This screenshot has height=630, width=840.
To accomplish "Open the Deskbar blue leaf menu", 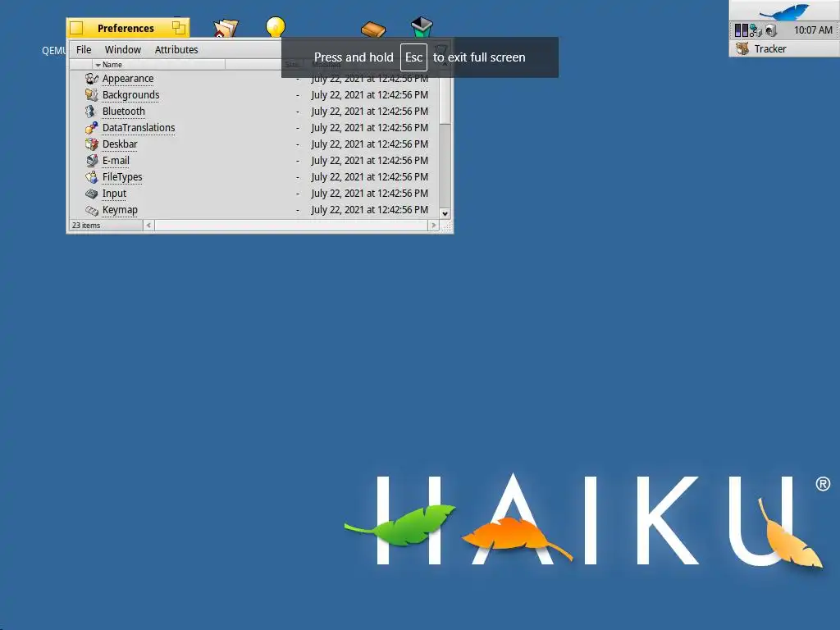I will click(784, 11).
